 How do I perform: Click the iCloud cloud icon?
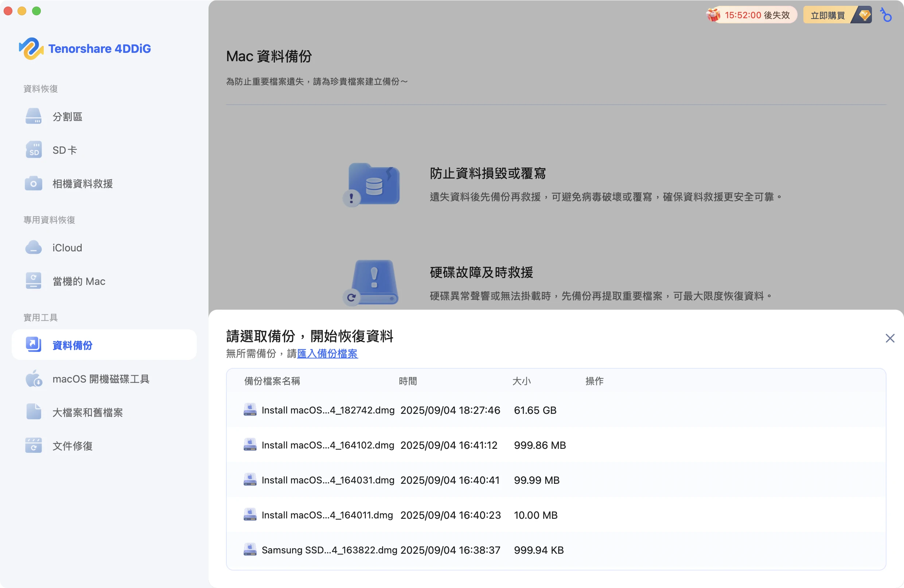[x=34, y=247]
